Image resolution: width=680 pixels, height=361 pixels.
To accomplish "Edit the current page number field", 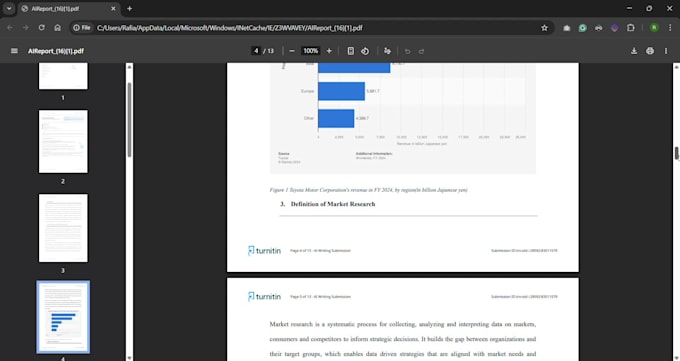I will pyautogui.click(x=256, y=51).
